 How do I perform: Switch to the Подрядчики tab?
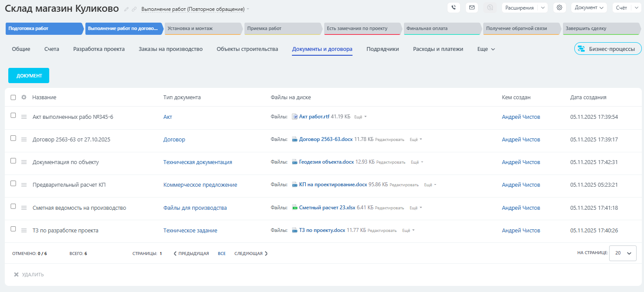point(383,49)
